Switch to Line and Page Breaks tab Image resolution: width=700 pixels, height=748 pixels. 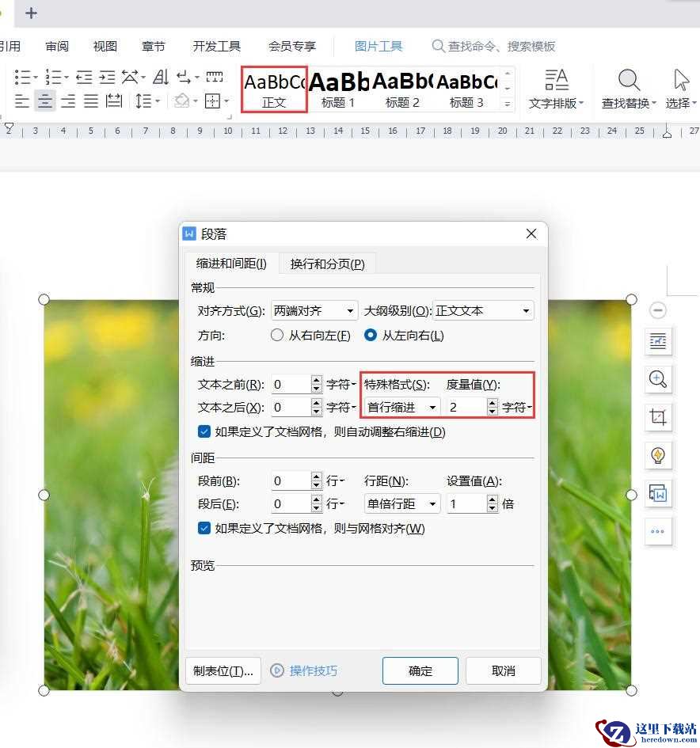point(327,264)
